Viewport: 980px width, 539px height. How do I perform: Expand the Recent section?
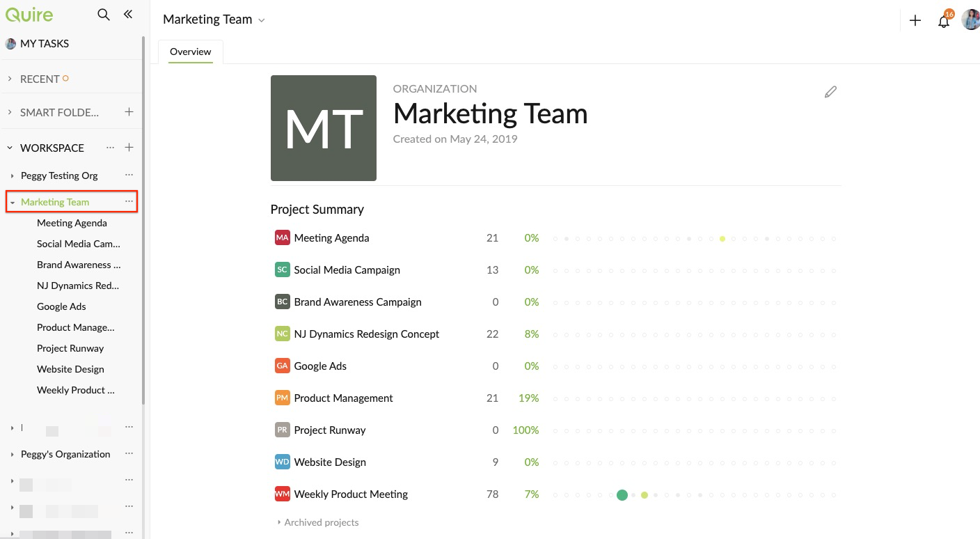(10, 79)
